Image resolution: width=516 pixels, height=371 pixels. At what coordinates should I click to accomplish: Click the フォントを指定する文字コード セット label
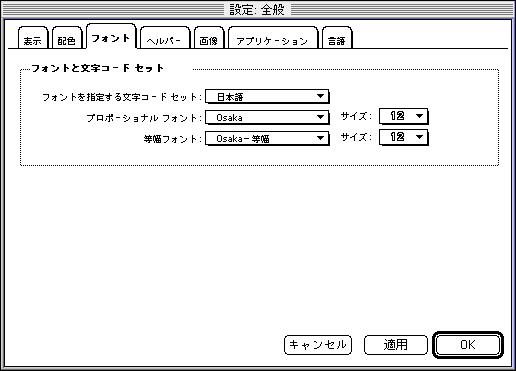pos(122,97)
